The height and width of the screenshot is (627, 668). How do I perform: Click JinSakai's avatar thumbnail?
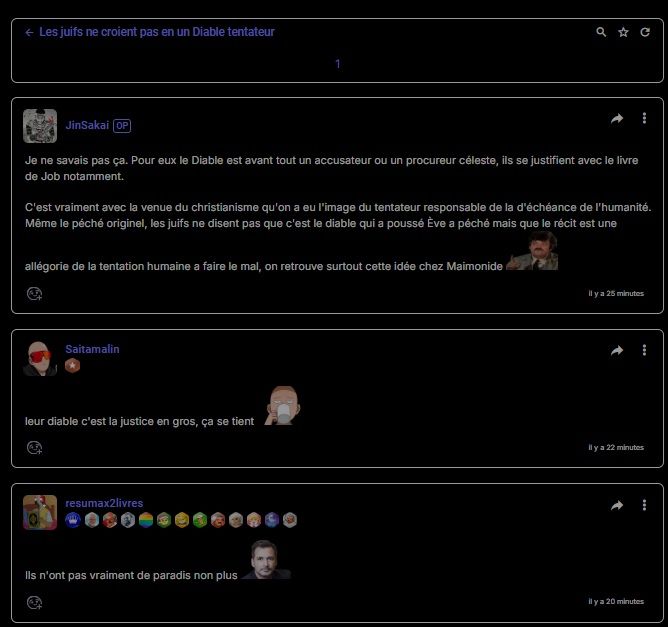pyautogui.click(x=40, y=126)
